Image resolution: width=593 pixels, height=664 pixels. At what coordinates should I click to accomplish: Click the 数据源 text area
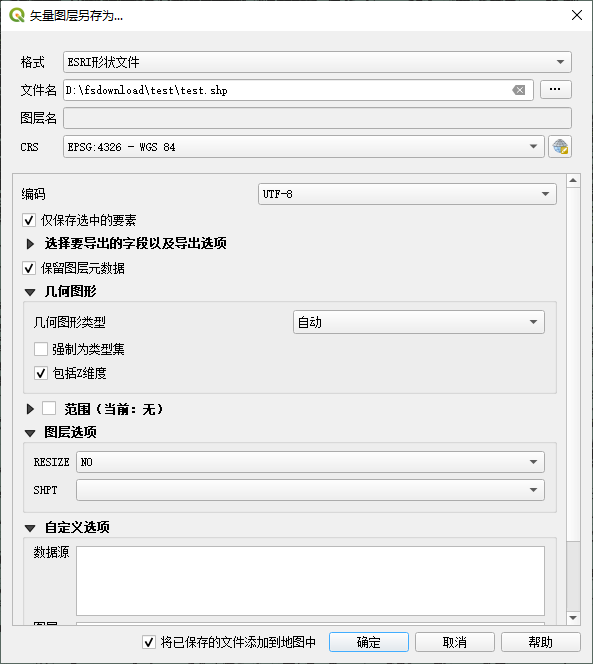pos(310,581)
